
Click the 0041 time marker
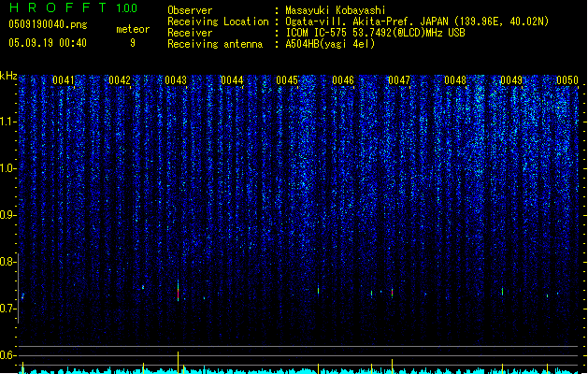click(64, 80)
